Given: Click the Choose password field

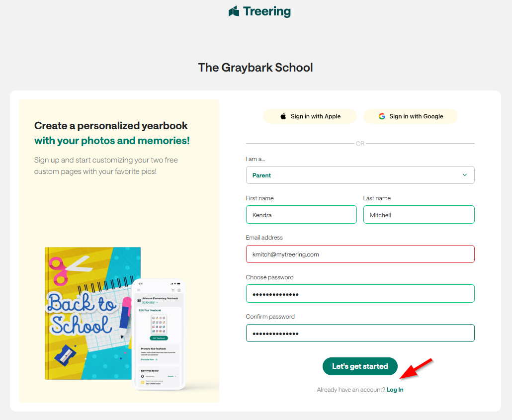Looking at the screenshot, I should tap(360, 294).
